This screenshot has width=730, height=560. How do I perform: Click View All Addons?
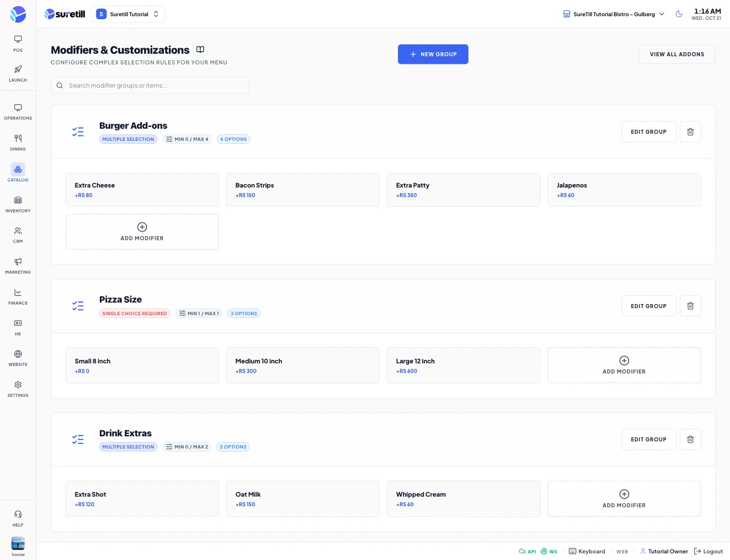[677, 54]
